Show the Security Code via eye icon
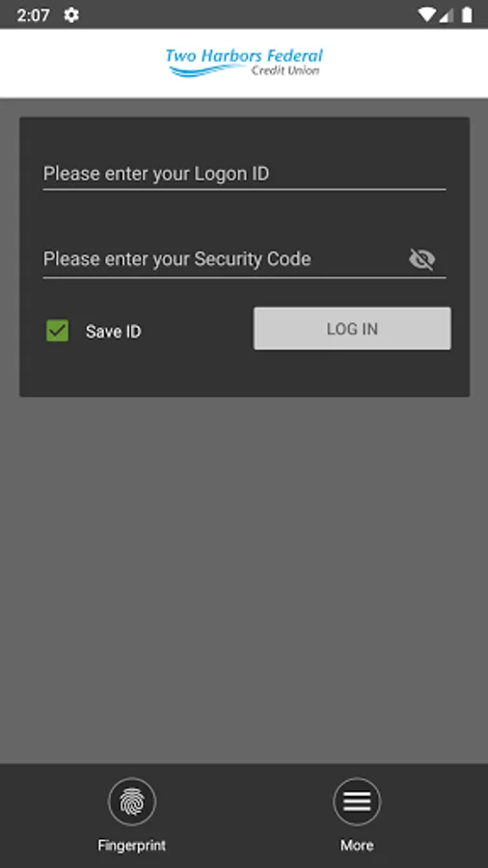488x868 pixels. point(422,259)
